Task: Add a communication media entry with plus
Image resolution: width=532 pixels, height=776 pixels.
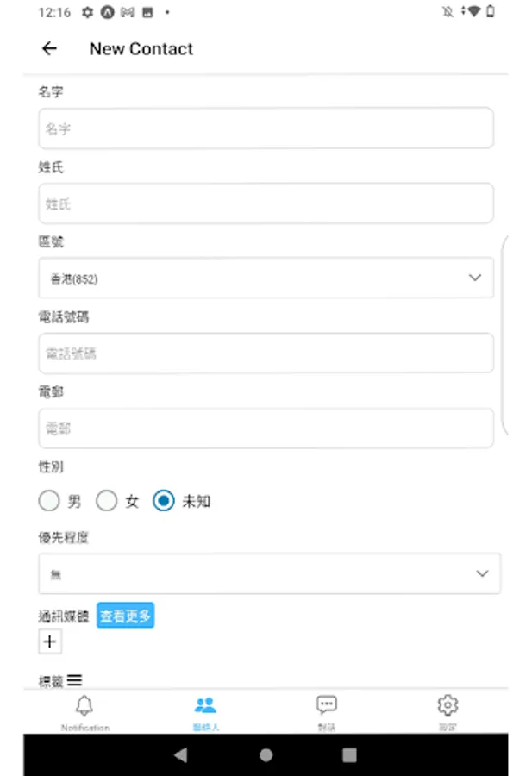Action: [x=50, y=641]
